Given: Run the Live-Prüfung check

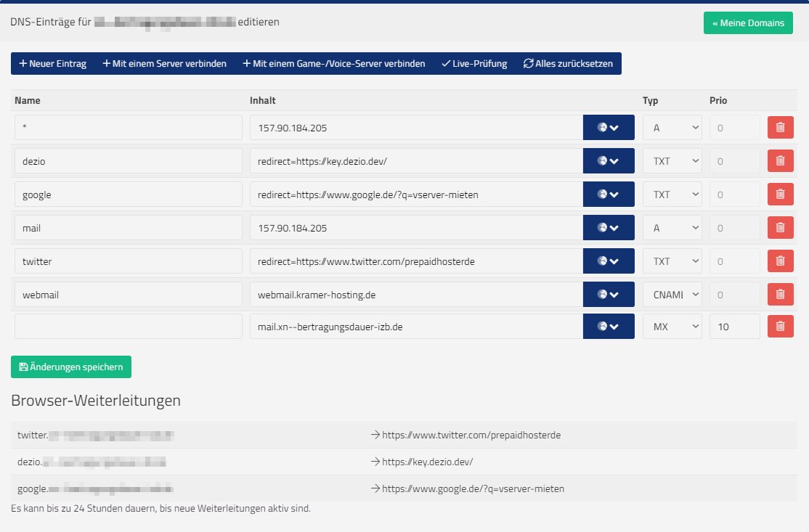Looking at the screenshot, I should (475, 63).
